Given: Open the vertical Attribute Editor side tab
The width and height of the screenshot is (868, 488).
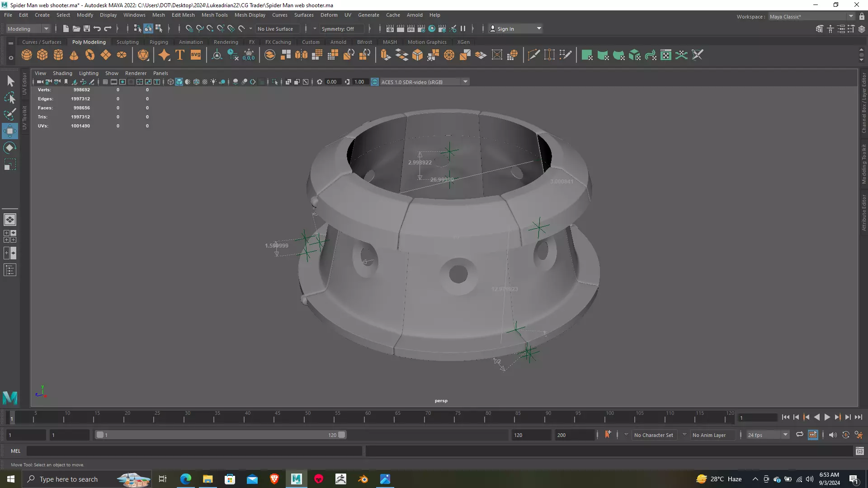Looking at the screenshot, I should coord(863,213).
